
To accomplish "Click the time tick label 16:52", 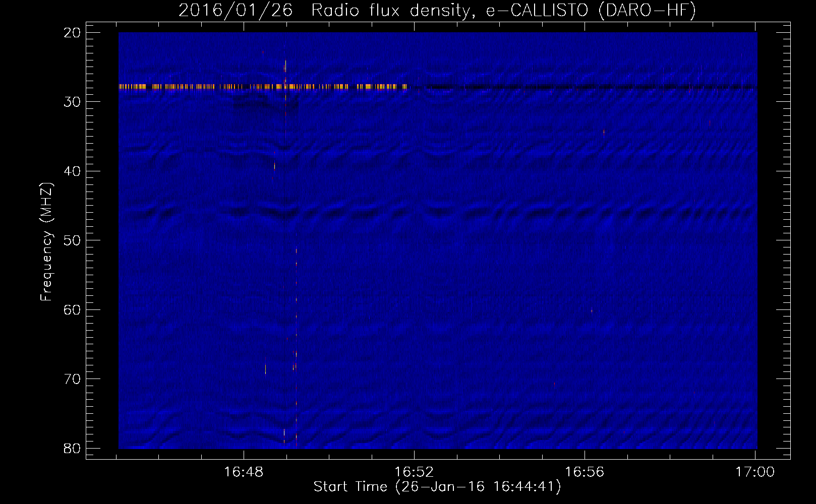I will coord(414,472).
